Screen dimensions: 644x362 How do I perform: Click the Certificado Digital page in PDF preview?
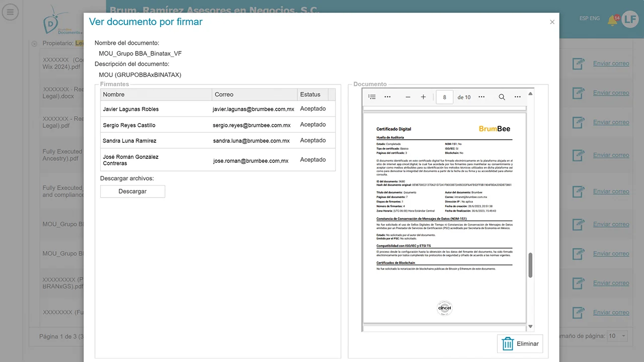444,218
